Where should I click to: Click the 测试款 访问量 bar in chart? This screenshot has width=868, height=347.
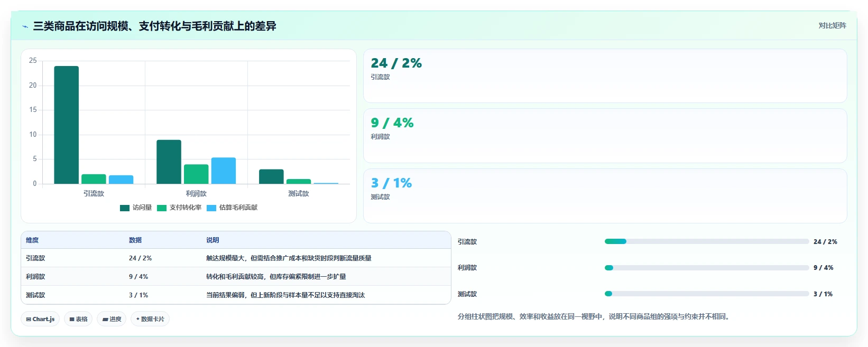(271, 177)
